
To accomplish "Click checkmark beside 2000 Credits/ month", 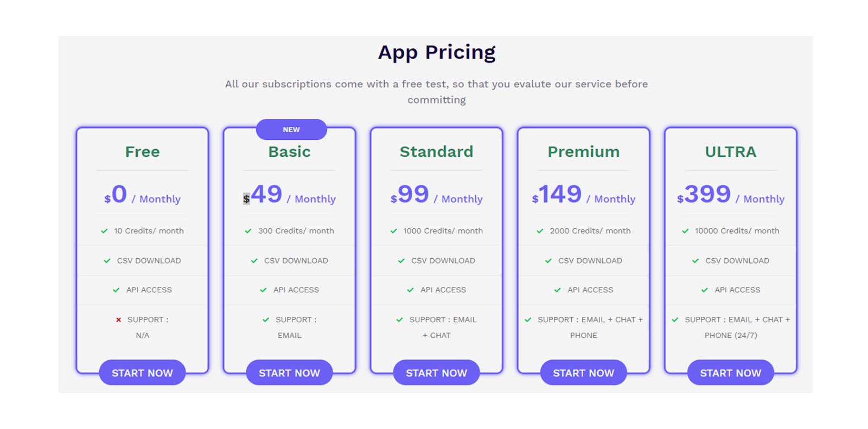I will [540, 231].
